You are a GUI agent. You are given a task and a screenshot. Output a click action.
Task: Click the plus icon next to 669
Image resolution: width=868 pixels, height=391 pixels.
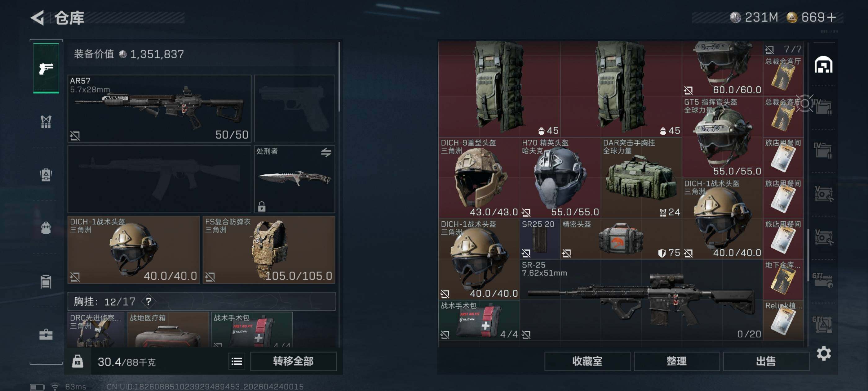(832, 17)
